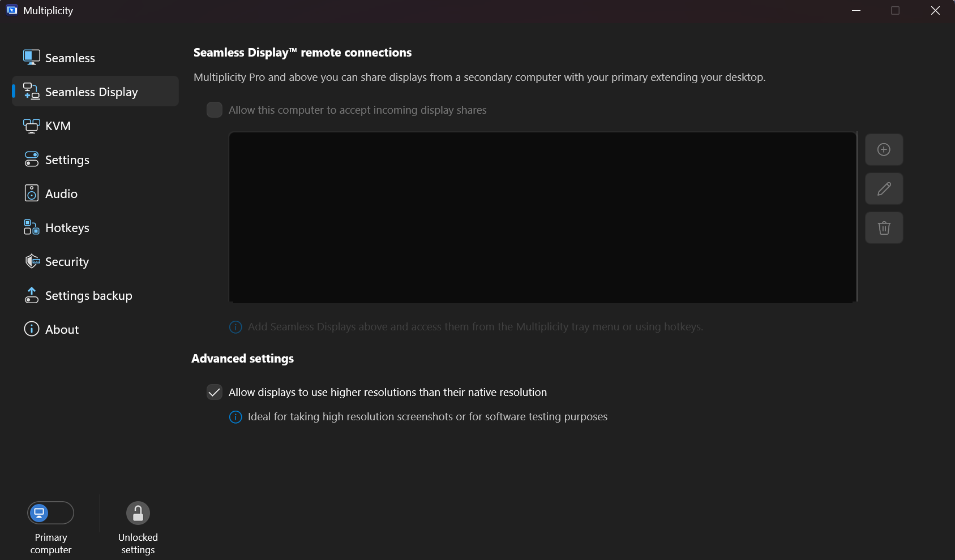Click the Multiplicity app icon in title bar

[12, 10]
